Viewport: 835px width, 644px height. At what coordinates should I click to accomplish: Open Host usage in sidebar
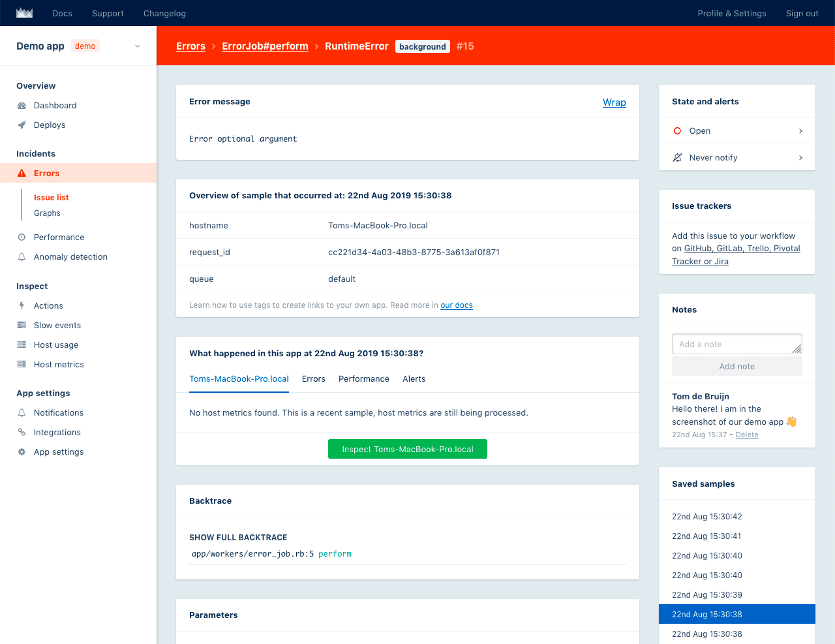click(56, 345)
